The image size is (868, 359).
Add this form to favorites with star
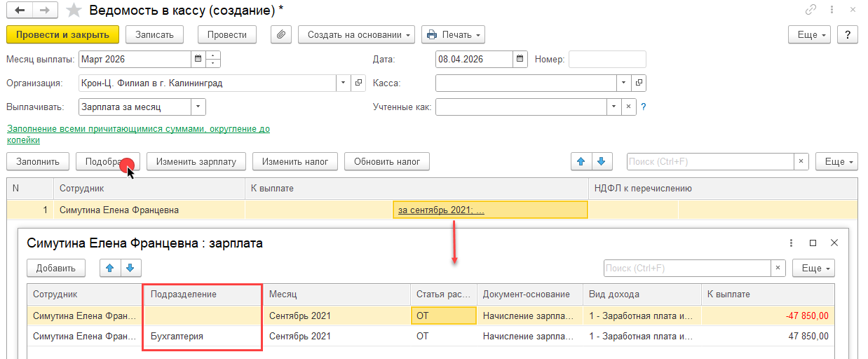tap(72, 11)
